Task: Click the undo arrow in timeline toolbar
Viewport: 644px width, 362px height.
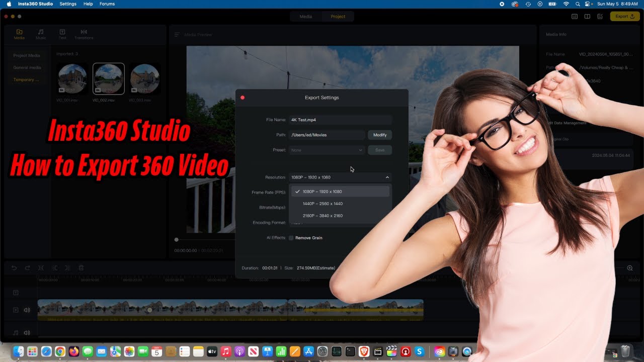Action: pos(14,268)
